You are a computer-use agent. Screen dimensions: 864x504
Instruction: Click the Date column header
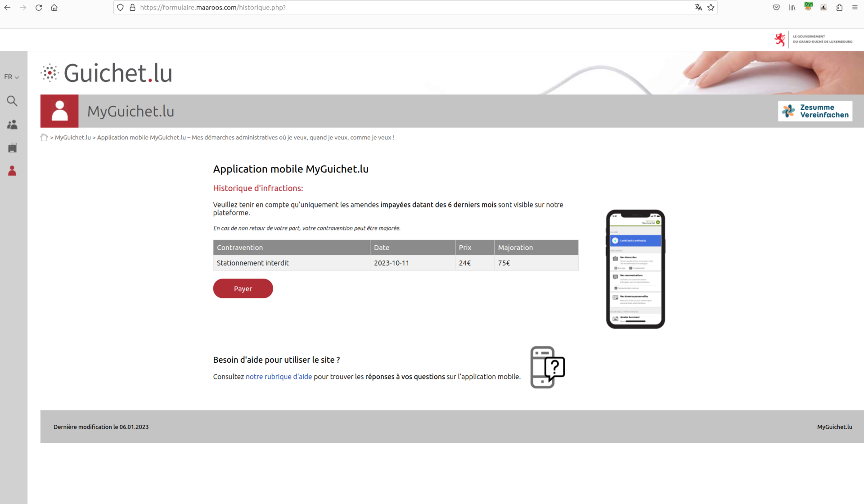(x=412, y=247)
